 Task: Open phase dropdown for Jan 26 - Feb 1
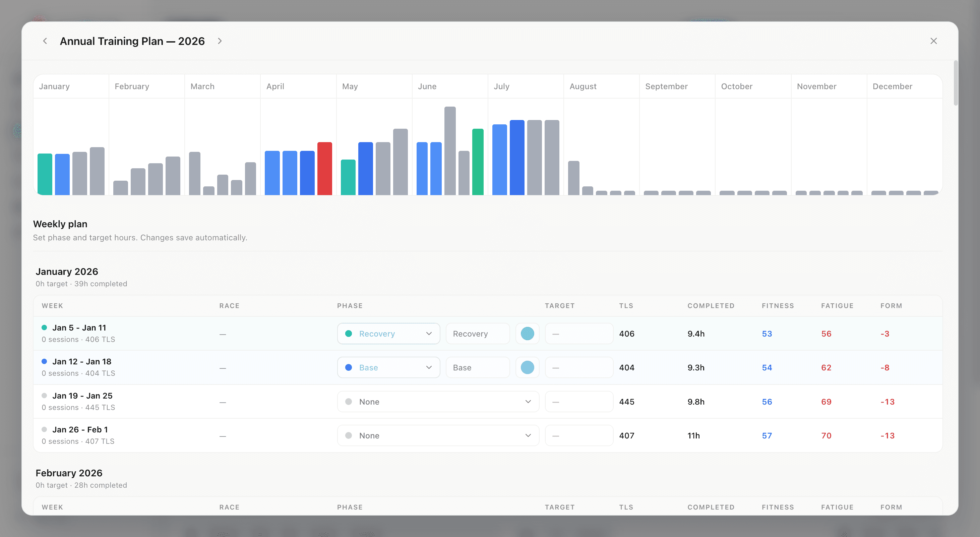pos(438,435)
